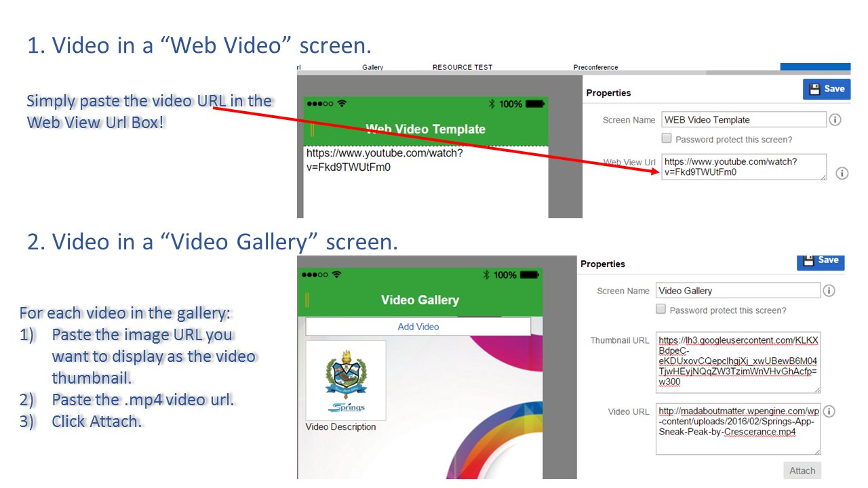Click Bluetooth icon in Web Video Template status bar
Screen dimensions: 868x488
coord(492,104)
